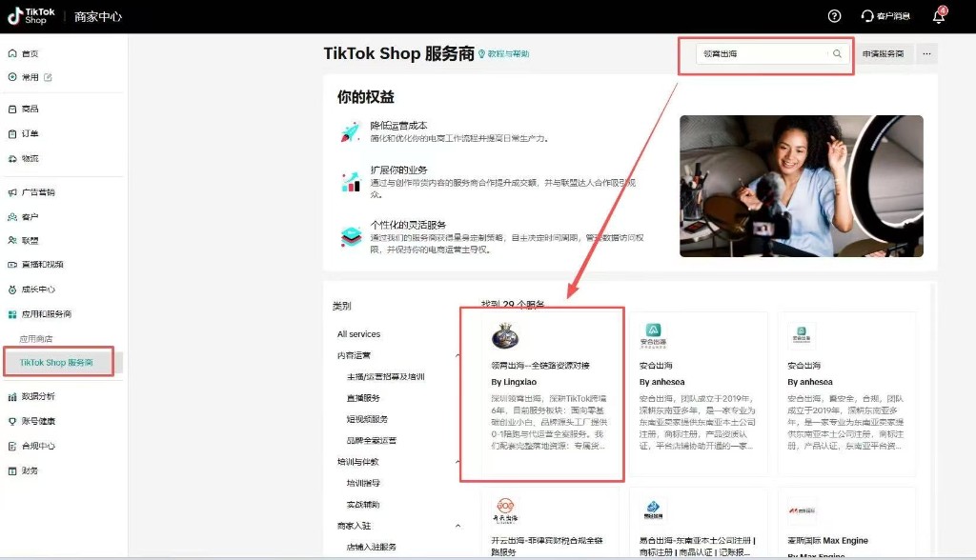Open 易合出海-东南亚本土公司注册 card title

697,546
